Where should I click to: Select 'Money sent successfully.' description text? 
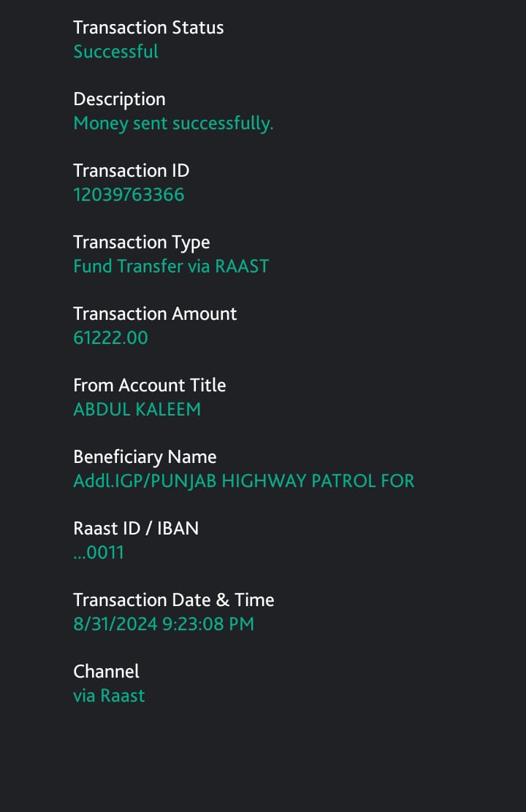pyautogui.click(x=173, y=123)
